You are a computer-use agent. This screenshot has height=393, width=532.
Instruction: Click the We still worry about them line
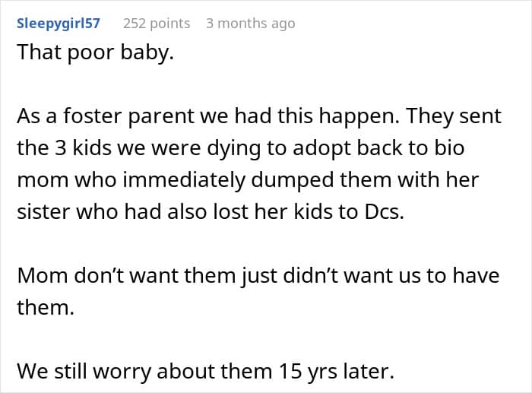206,372
